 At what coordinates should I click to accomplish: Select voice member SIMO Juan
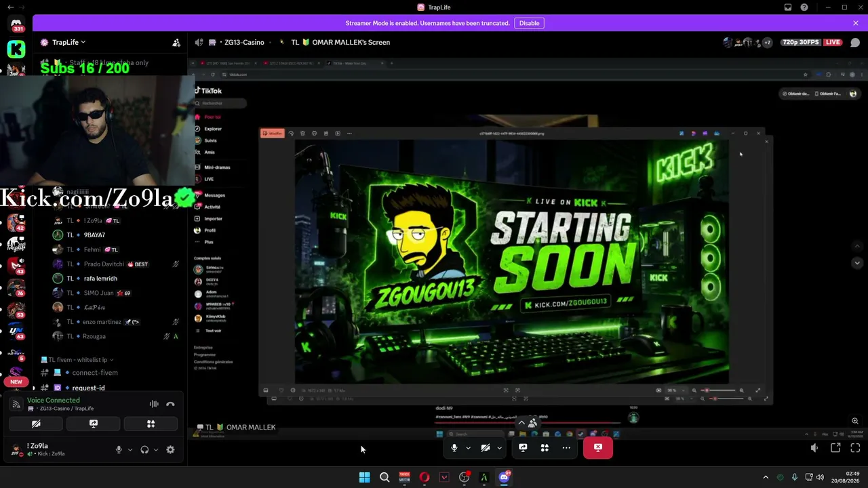coord(98,293)
